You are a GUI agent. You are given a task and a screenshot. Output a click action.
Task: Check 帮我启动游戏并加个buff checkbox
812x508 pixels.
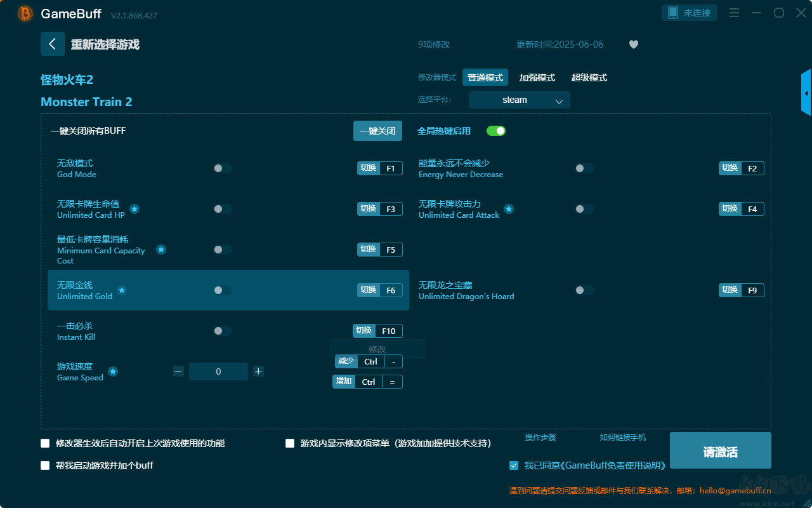point(45,465)
